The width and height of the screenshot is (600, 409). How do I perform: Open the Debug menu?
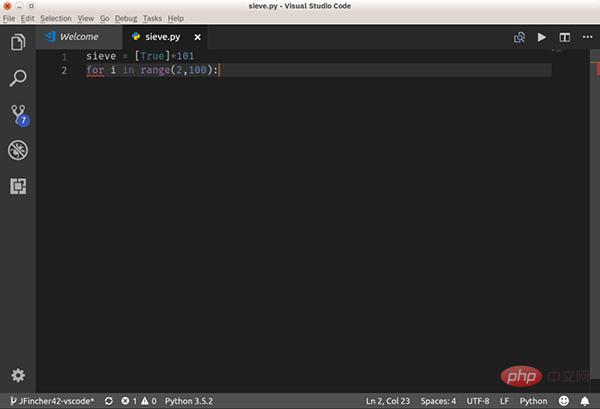126,18
